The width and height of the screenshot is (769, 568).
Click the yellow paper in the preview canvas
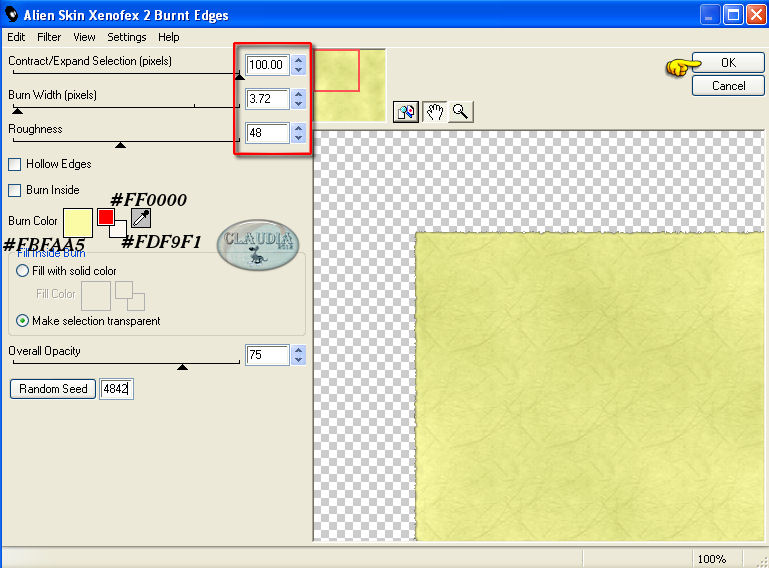[590, 387]
